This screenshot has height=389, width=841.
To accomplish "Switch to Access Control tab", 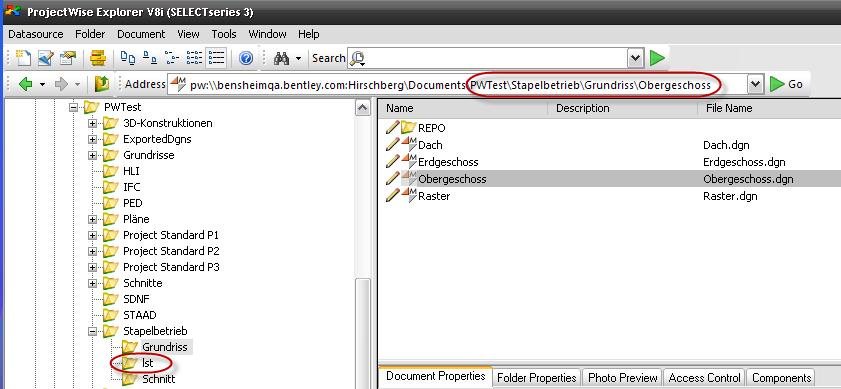I will [704, 378].
